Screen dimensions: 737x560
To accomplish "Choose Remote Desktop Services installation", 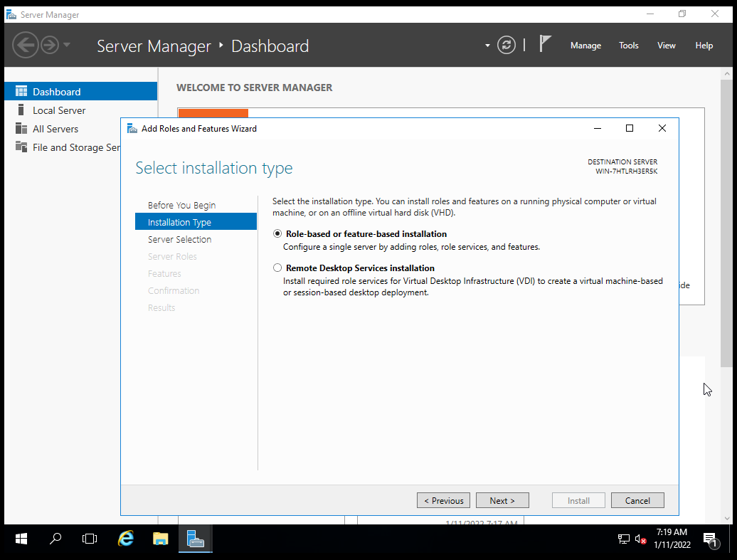I will click(x=277, y=268).
